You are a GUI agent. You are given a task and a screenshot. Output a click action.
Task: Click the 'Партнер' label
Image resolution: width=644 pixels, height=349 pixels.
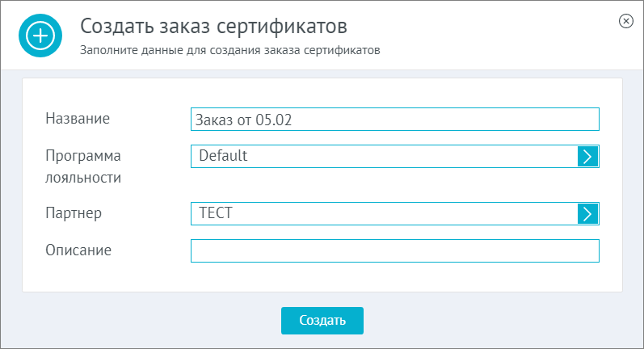point(74,213)
